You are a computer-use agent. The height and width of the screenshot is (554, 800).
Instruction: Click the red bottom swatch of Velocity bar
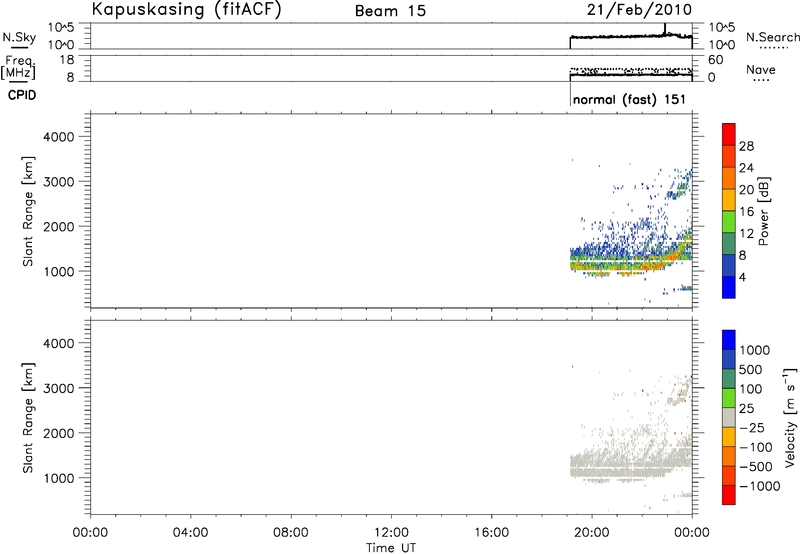pos(729,495)
